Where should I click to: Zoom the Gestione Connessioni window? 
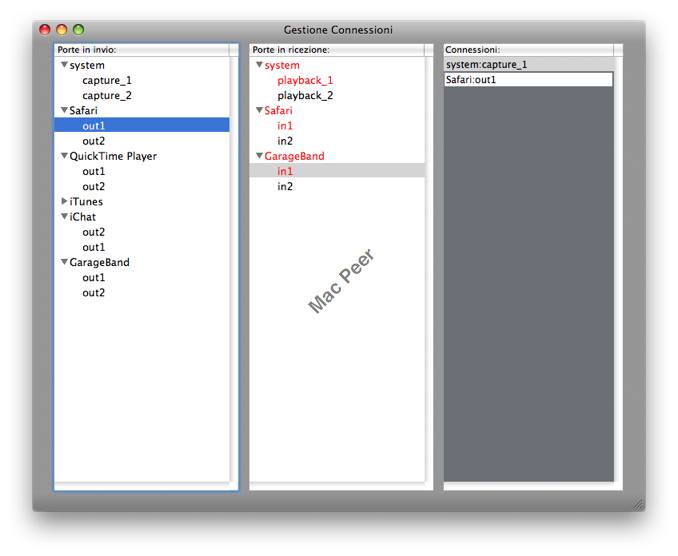click(79, 29)
